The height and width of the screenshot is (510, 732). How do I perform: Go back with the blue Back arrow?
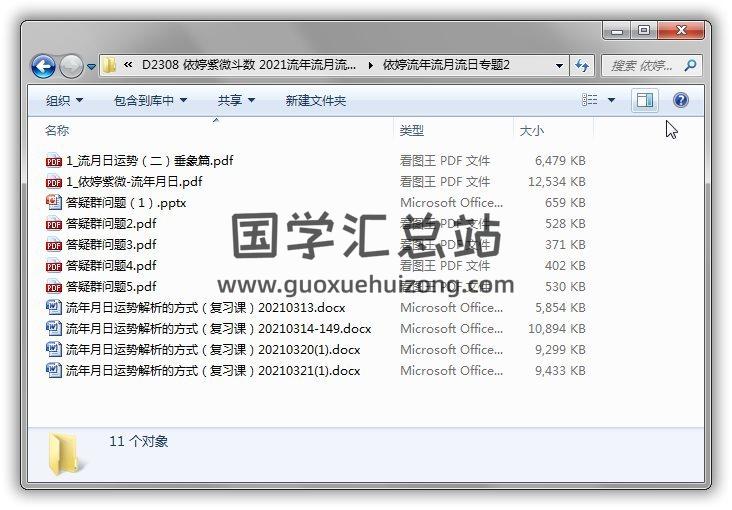coord(43,66)
